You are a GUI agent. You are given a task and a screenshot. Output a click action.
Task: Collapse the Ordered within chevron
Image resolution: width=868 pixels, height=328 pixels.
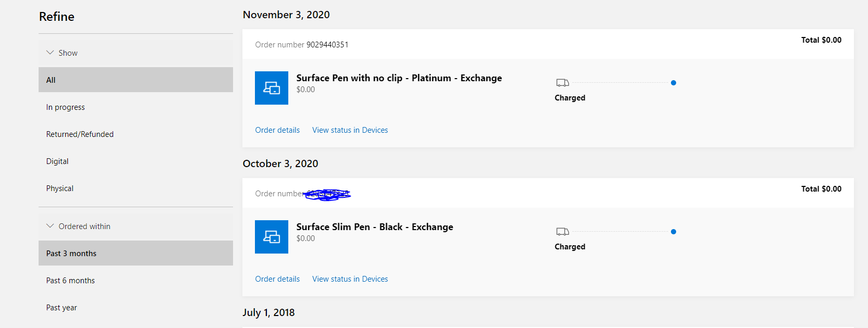click(50, 226)
